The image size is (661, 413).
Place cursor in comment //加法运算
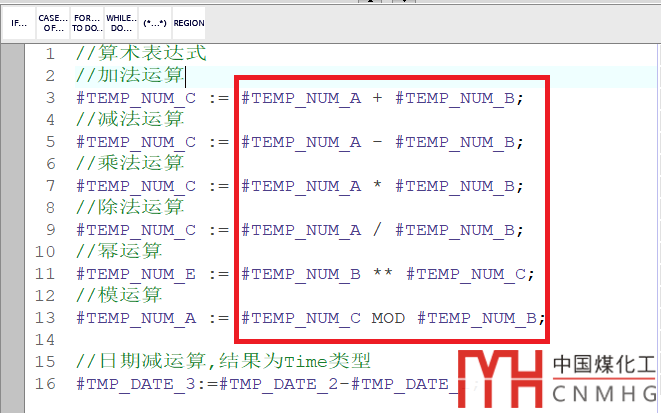coord(130,75)
